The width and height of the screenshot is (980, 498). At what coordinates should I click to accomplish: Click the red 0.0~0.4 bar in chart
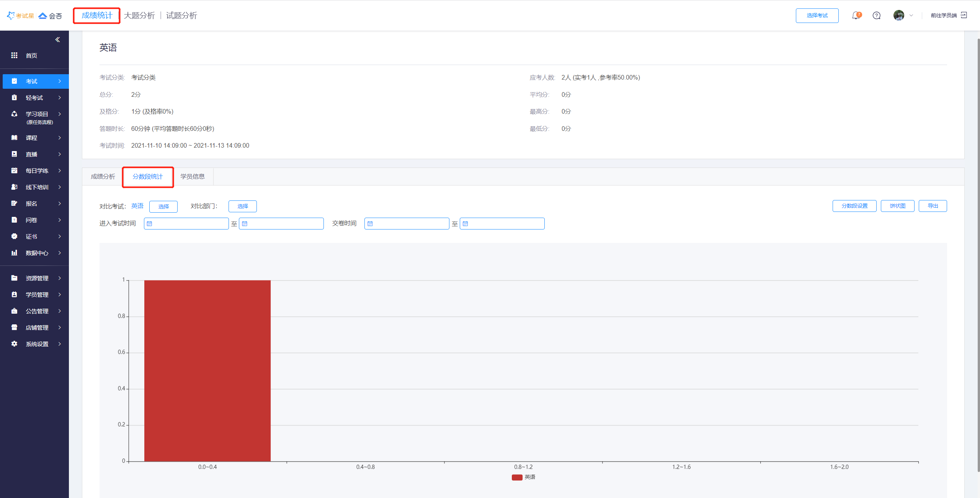(x=207, y=371)
